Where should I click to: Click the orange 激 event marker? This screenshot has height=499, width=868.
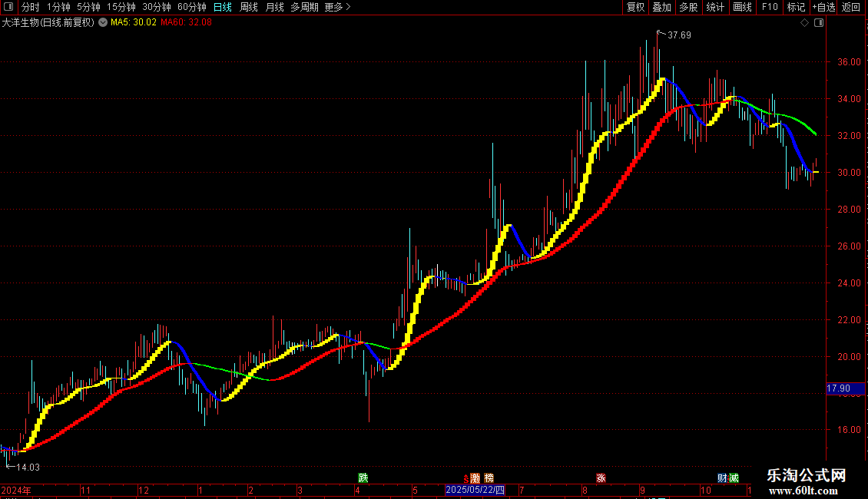pyautogui.click(x=475, y=478)
